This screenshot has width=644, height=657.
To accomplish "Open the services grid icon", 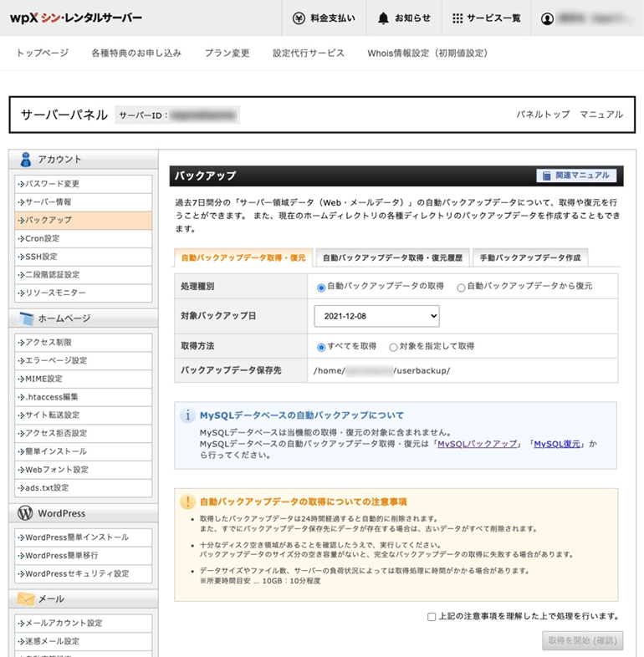I will 457,18.
